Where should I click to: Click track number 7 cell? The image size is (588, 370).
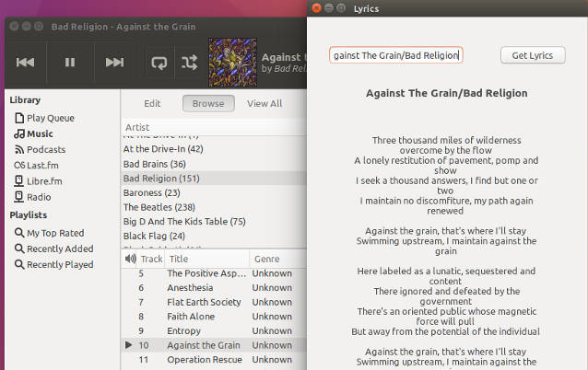(141, 302)
